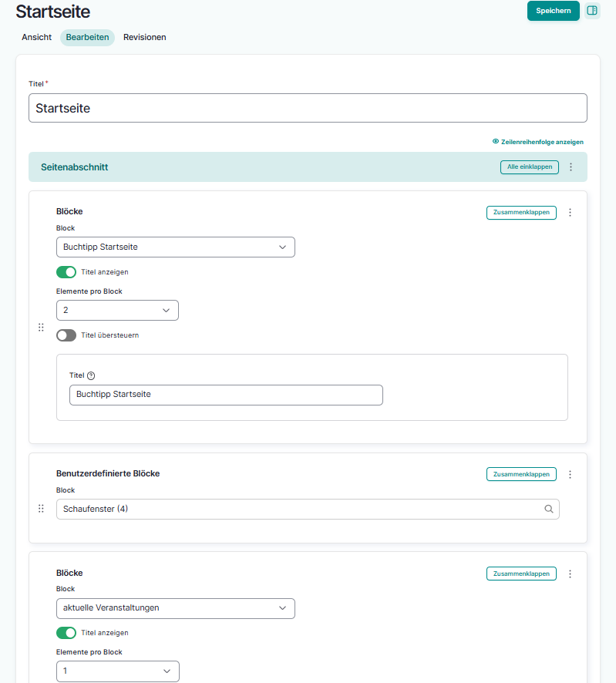Toggle the sidebar panel icon beside Speichern

pos(592,11)
